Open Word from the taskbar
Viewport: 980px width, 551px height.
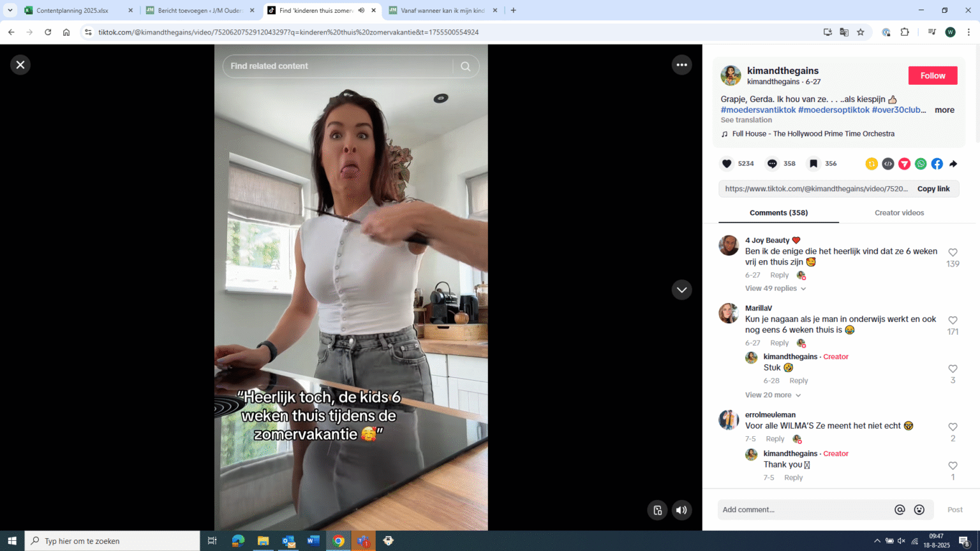click(x=313, y=541)
